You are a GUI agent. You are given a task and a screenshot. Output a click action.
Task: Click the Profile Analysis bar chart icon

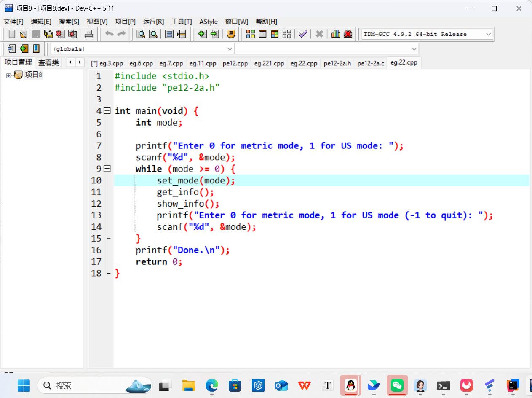pos(336,34)
